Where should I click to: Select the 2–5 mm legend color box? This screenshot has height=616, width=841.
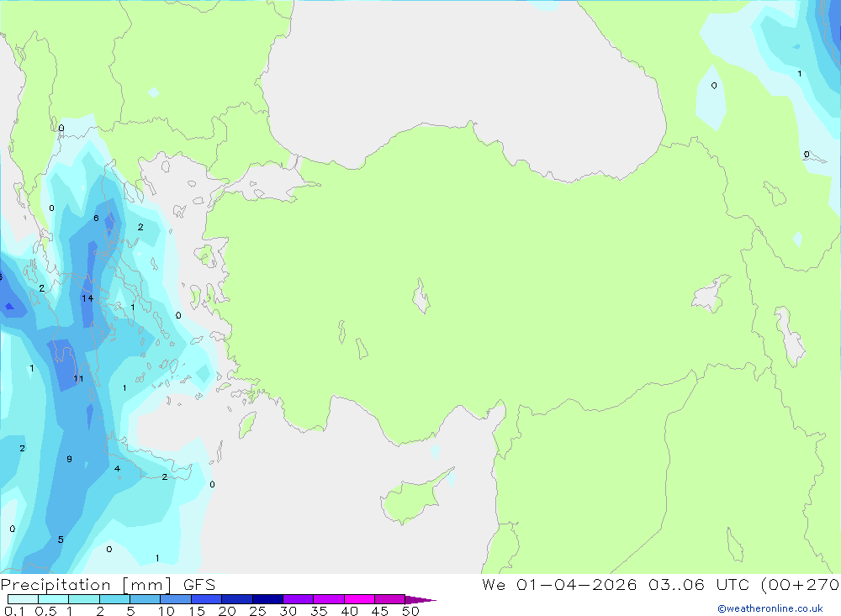point(114,599)
